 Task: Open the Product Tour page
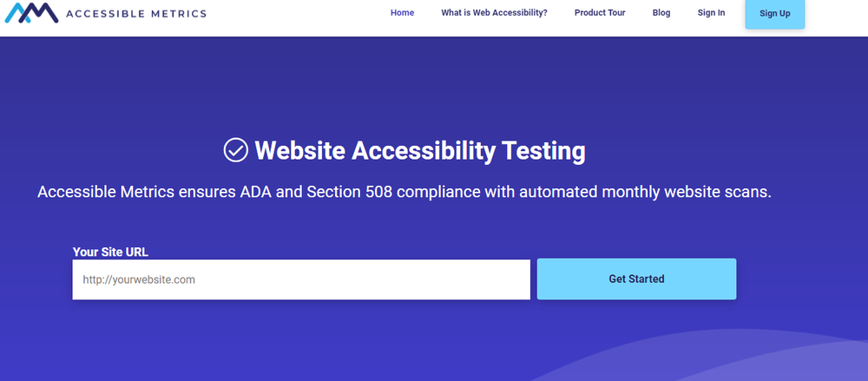[x=600, y=13]
